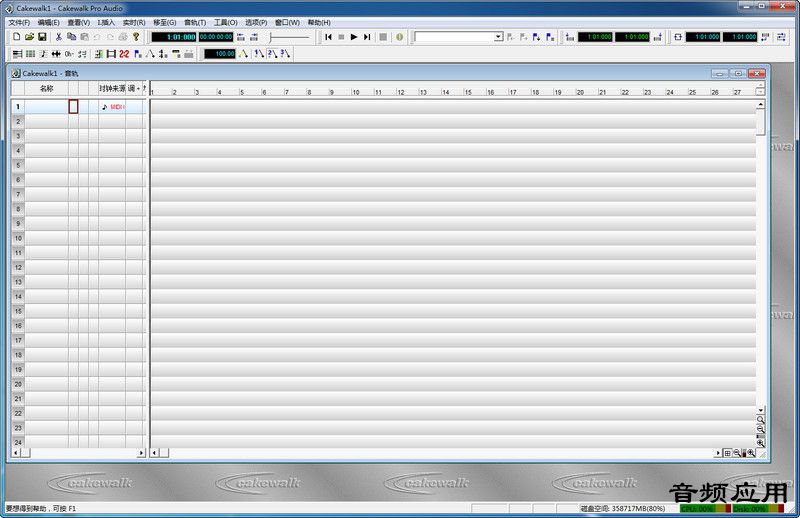Viewport: 800px width, 518px height.
Task: Click the metronome icon beside the tempo field
Action: point(243,54)
